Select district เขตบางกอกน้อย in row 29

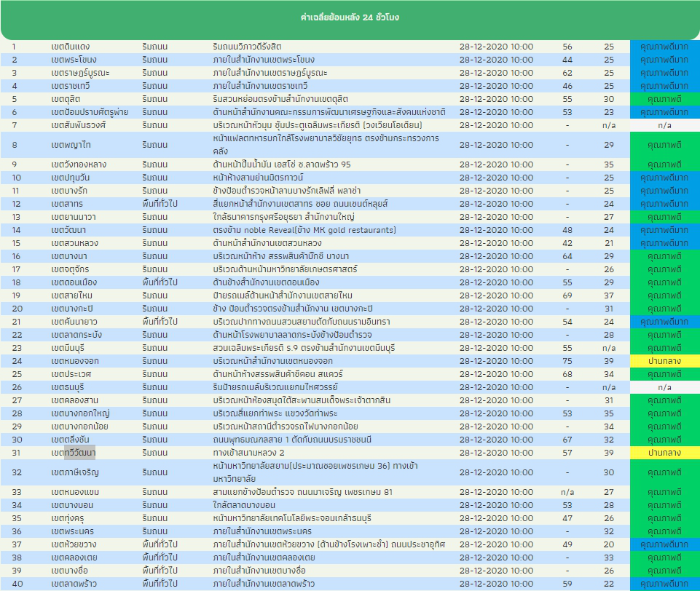79,427
